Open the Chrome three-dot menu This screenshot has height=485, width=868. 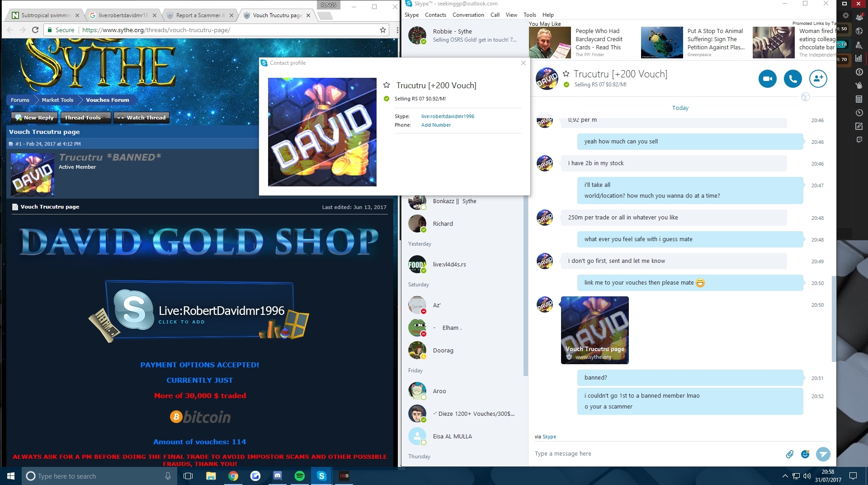click(397, 30)
